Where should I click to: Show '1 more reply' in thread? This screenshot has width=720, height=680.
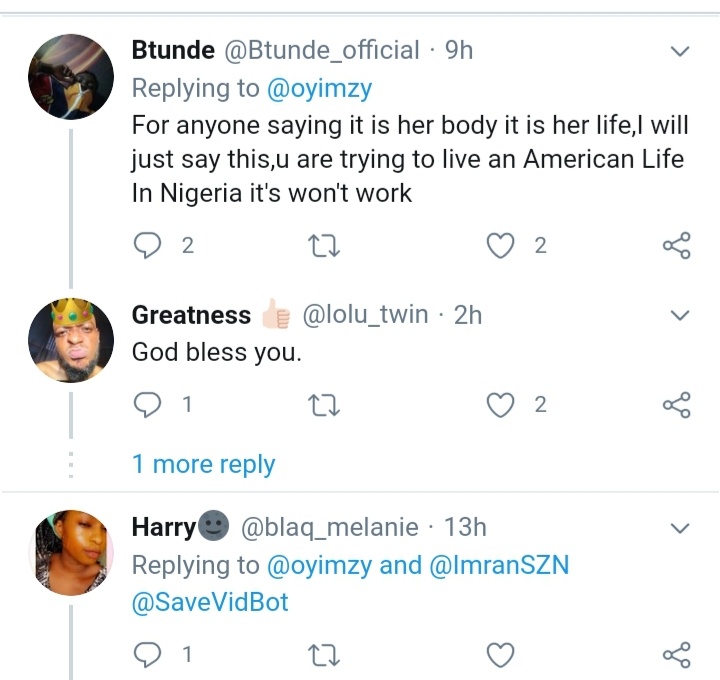click(203, 464)
